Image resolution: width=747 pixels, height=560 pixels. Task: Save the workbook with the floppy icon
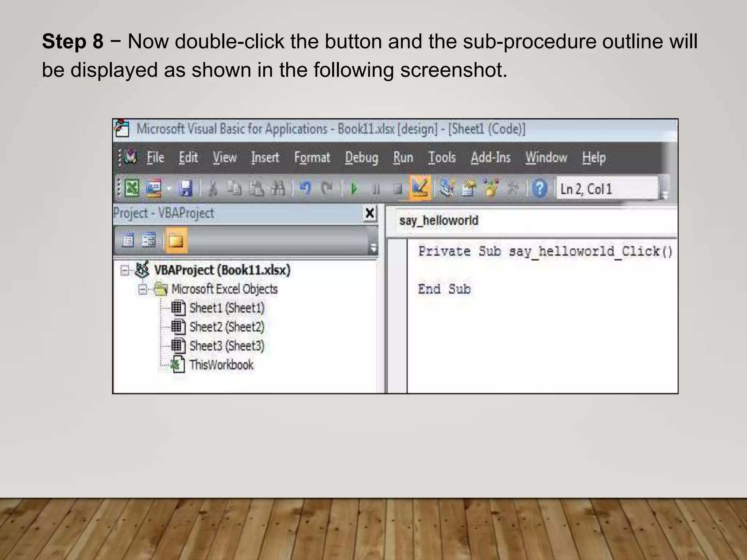(x=186, y=188)
